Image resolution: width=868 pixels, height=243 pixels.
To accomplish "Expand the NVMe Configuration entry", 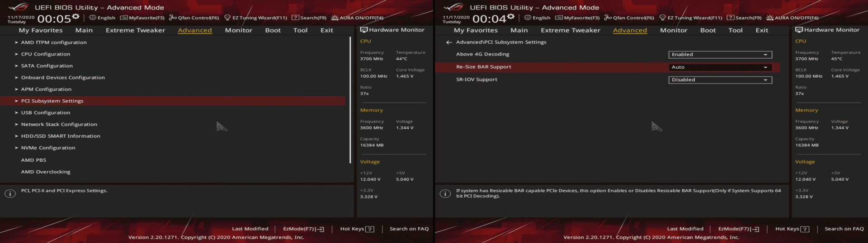I will (x=48, y=148).
